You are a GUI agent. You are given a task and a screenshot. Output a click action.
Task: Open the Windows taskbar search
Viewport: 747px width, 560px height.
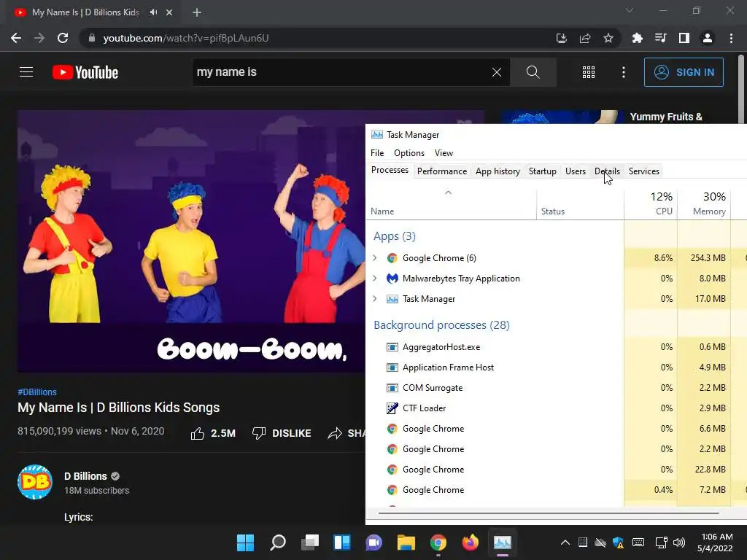point(278,542)
